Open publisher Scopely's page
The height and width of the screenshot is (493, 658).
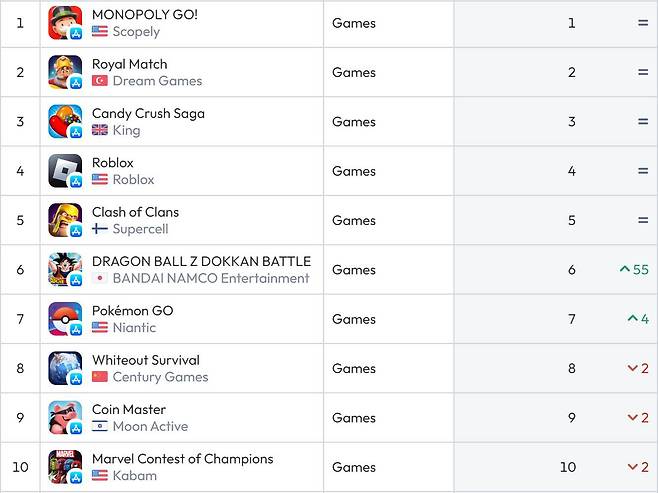(x=136, y=32)
